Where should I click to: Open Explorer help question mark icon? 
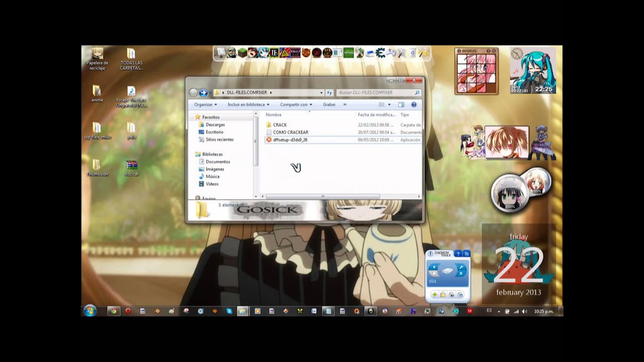pyautogui.click(x=414, y=105)
